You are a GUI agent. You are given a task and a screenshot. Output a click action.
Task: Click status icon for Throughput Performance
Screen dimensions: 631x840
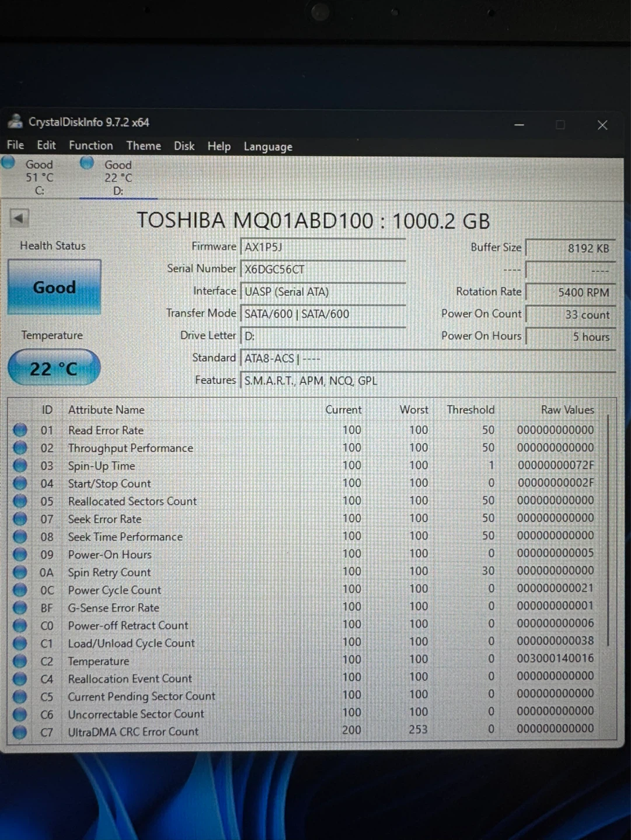point(20,447)
